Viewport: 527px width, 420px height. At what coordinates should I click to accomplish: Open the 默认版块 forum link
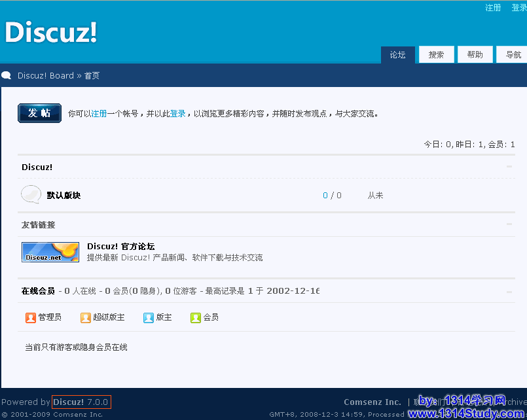tap(64, 196)
